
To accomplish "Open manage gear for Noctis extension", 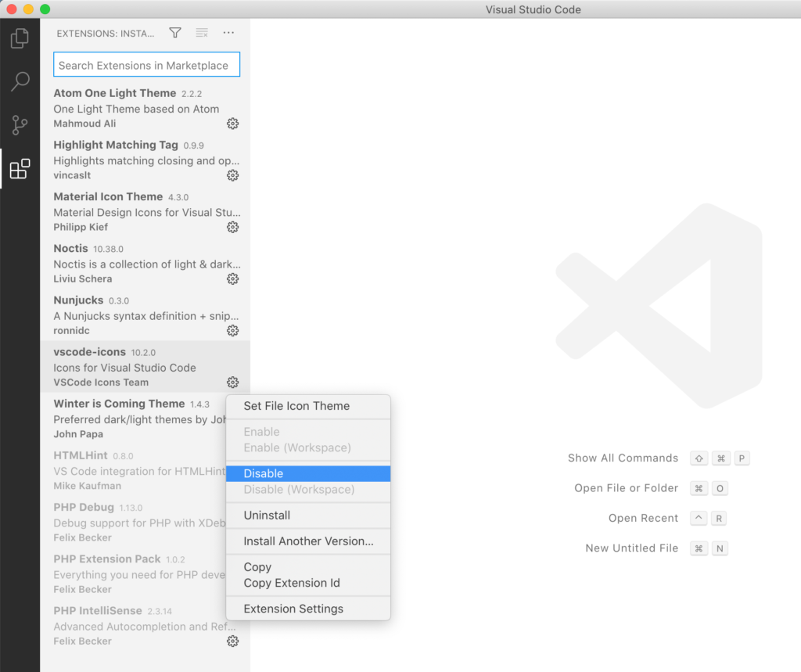I will [x=232, y=279].
